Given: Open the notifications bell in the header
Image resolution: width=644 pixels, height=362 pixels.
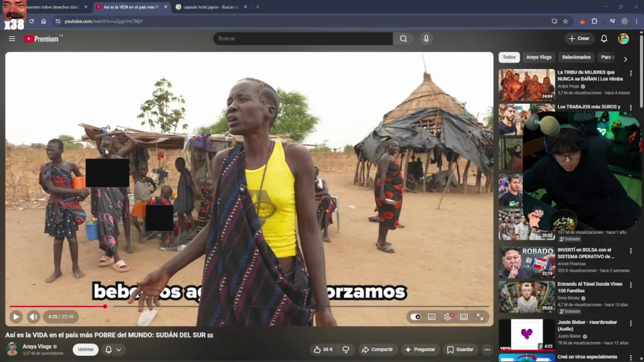Looking at the screenshot, I should pyautogui.click(x=604, y=39).
